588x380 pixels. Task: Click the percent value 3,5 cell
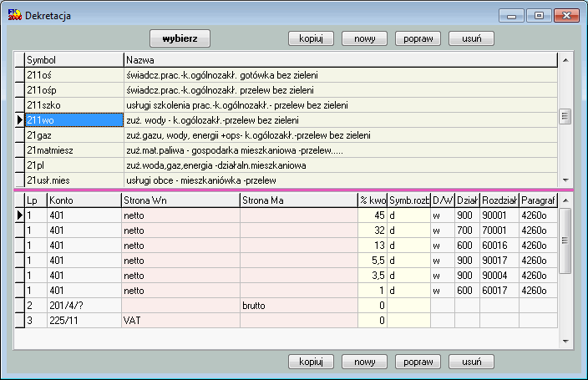coord(373,276)
